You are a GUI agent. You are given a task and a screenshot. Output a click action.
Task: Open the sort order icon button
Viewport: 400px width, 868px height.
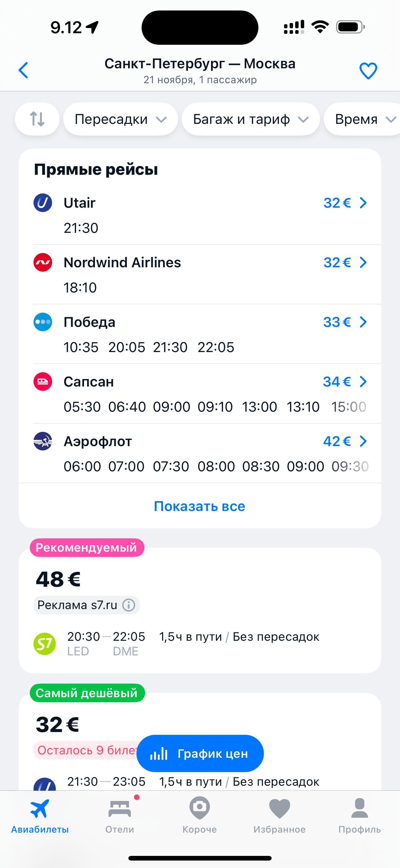click(37, 119)
